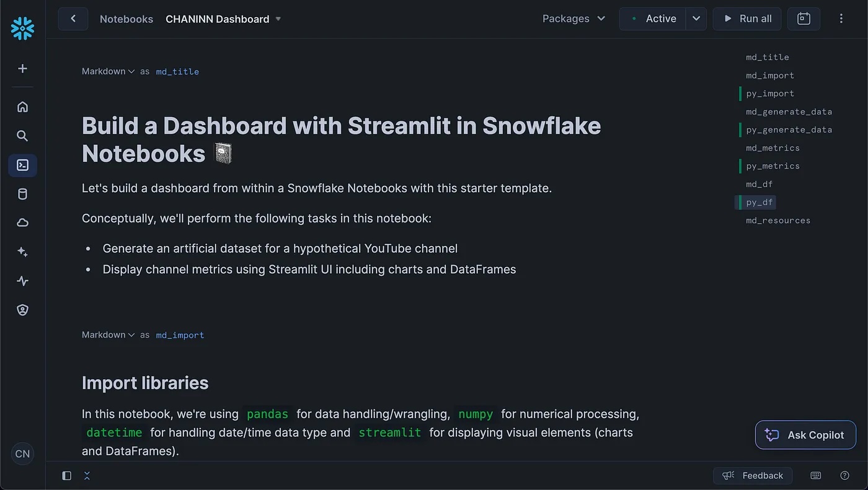Click the Ask Copilot button
The height and width of the screenshot is (490, 868).
(x=805, y=435)
